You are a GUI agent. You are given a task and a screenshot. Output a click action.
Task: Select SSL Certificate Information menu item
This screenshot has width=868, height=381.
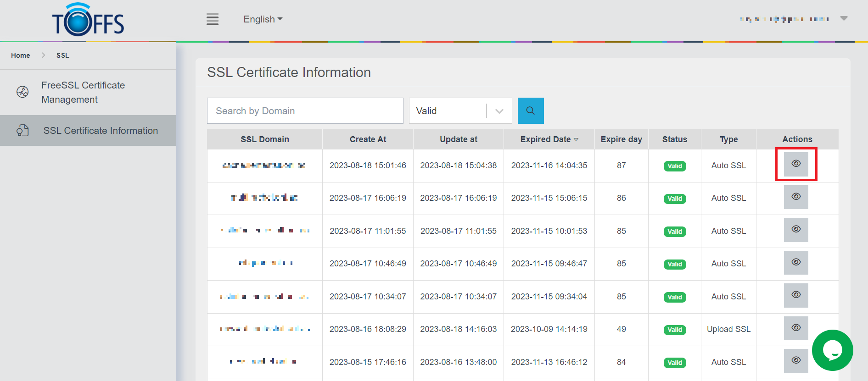(x=101, y=131)
